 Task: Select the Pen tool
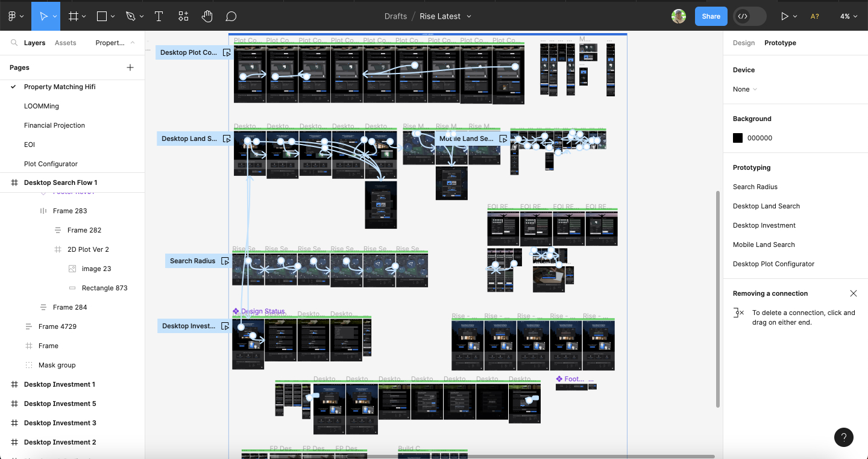[130, 16]
